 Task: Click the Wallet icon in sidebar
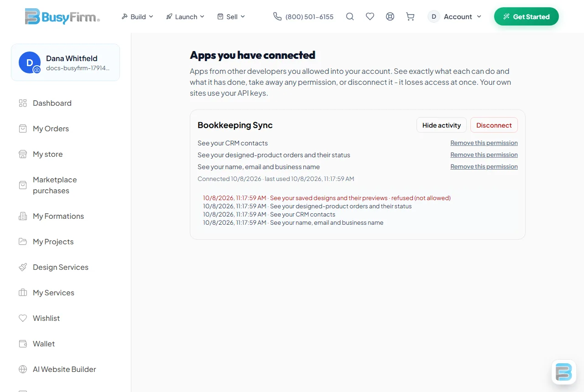click(23, 344)
